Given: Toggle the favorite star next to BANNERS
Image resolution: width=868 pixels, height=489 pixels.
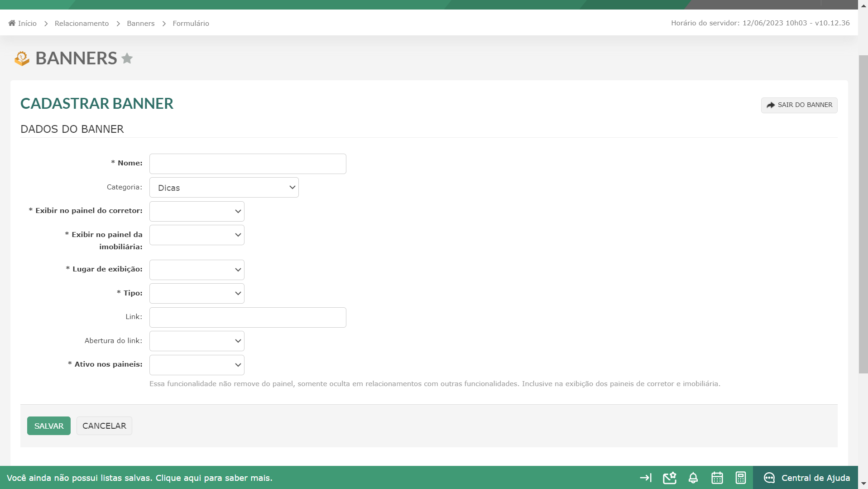Looking at the screenshot, I should point(127,58).
